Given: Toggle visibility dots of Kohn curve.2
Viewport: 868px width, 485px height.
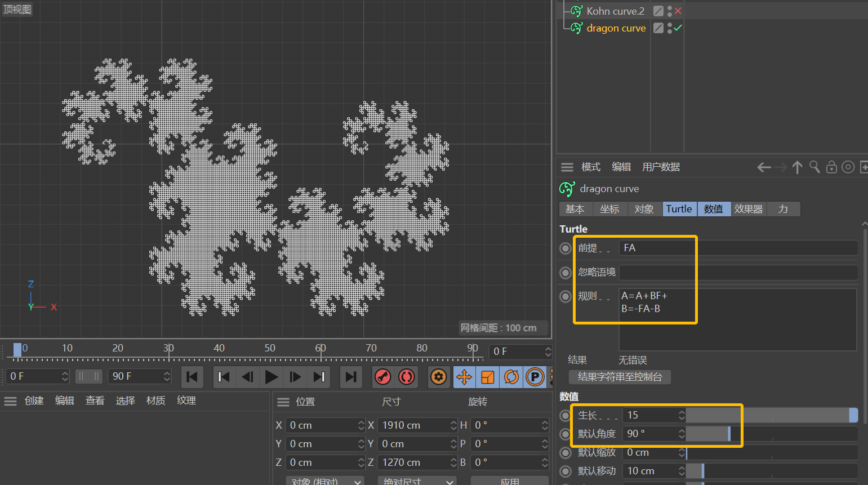Looking at the screenshot, I should pyautogui.click(x=670, y=11).
